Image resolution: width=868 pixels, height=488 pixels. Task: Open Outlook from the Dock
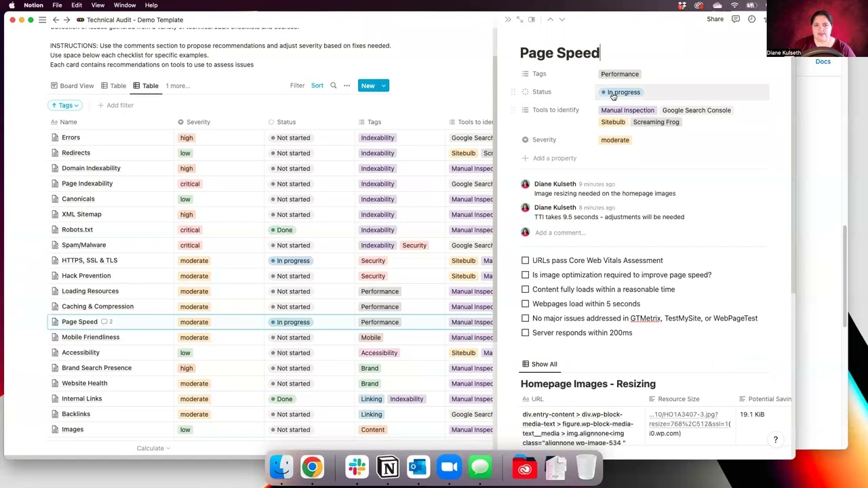coord(418,467)
